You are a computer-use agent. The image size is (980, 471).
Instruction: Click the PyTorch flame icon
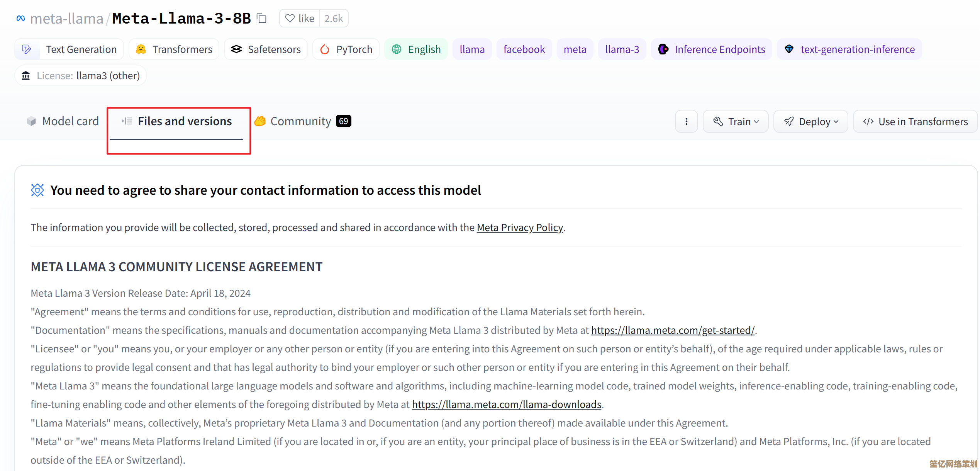click(325, 49)
